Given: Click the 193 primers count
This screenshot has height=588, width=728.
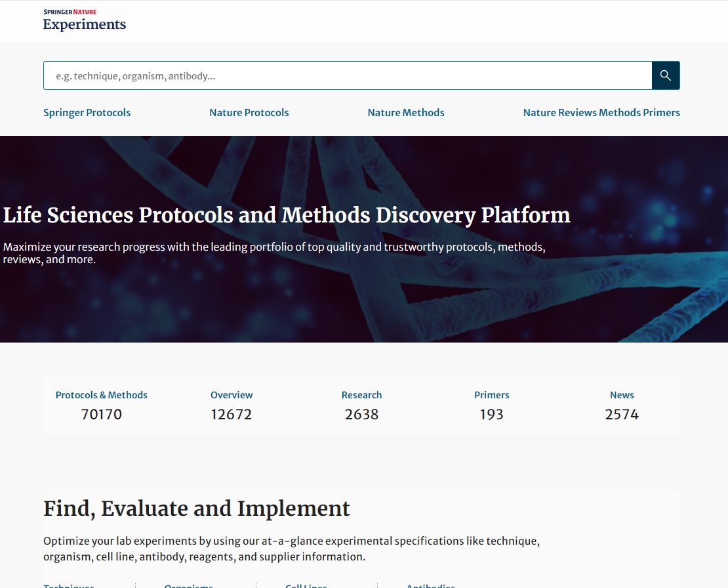Looking at the screenshot, I should point(491,414).
